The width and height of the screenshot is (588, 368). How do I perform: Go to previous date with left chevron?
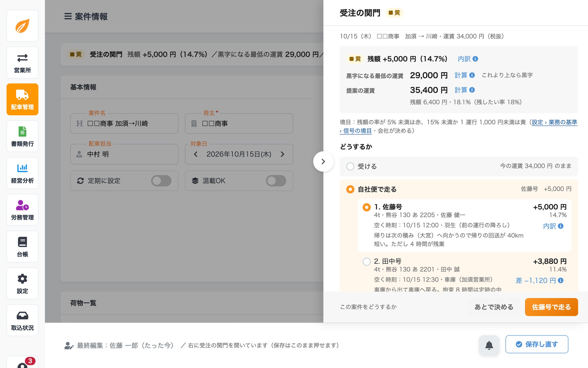tap(196, 154)
